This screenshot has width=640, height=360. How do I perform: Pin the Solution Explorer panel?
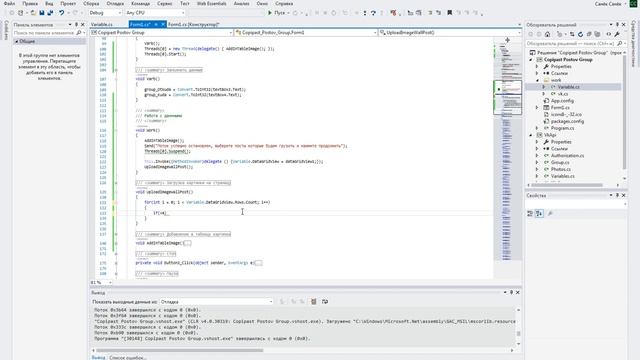tap(617, 24)
